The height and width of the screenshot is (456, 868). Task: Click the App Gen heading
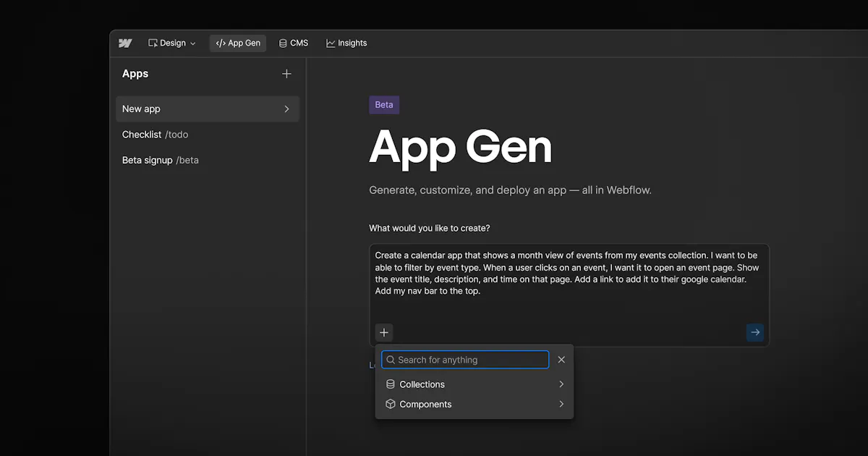pos(461,148)
